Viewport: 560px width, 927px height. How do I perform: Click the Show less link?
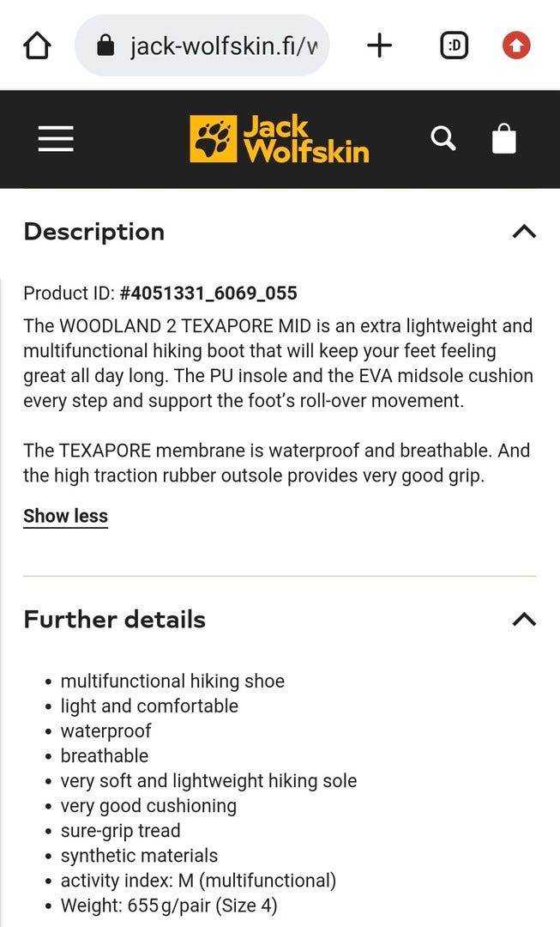65,516
